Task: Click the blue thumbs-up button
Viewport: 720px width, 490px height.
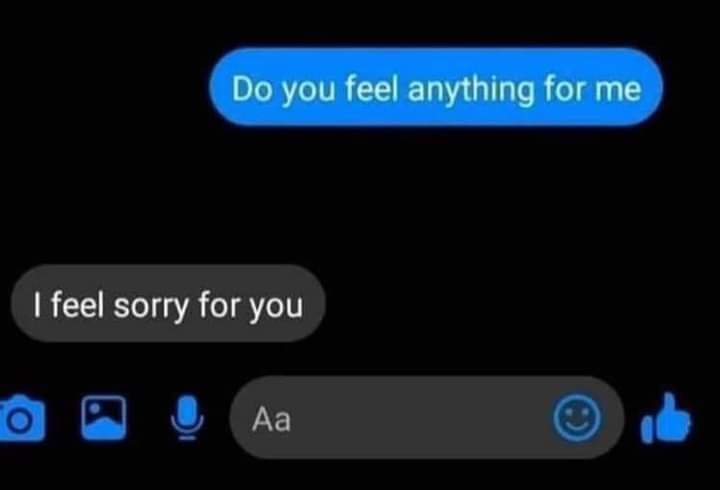Action: tap(665, 417)
